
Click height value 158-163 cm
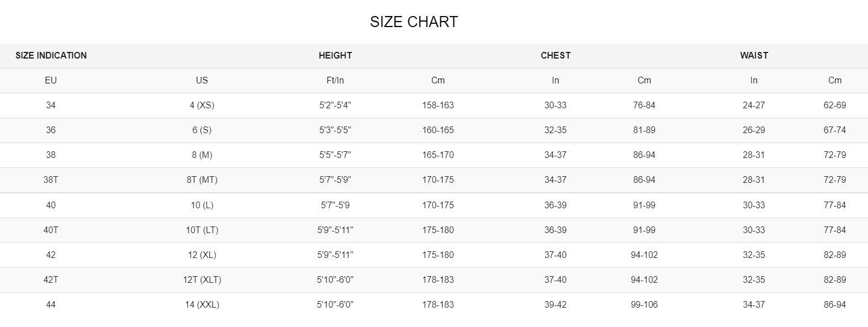pyautogui.click(x=438, y=105)
